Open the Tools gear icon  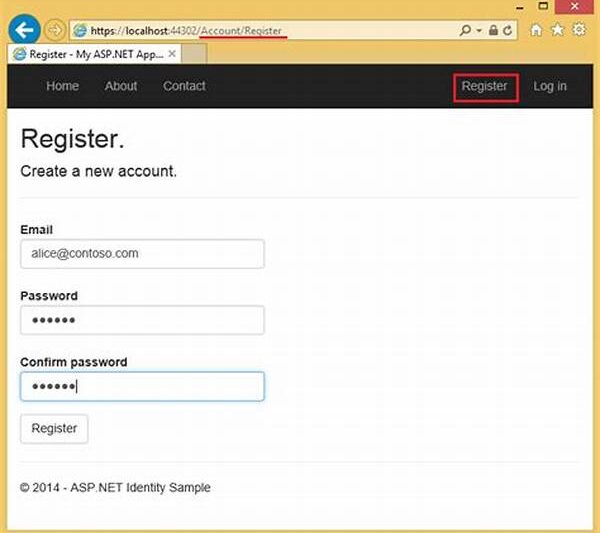pyautogui.click(x=579, y=29)
